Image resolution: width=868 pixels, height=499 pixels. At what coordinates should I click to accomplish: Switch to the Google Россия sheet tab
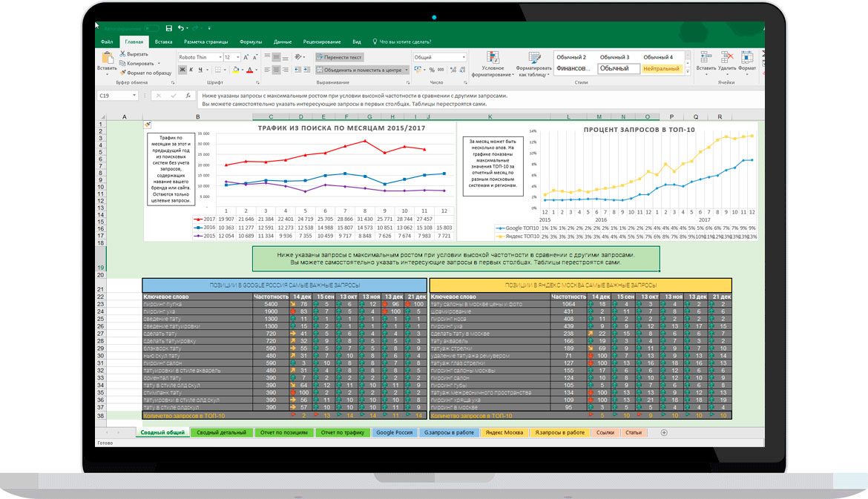(394, 432)
